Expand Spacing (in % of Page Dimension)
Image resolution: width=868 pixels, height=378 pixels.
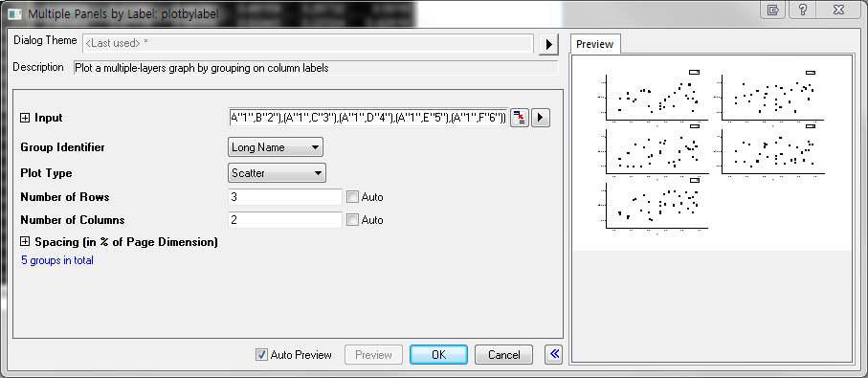click(25, 242)
